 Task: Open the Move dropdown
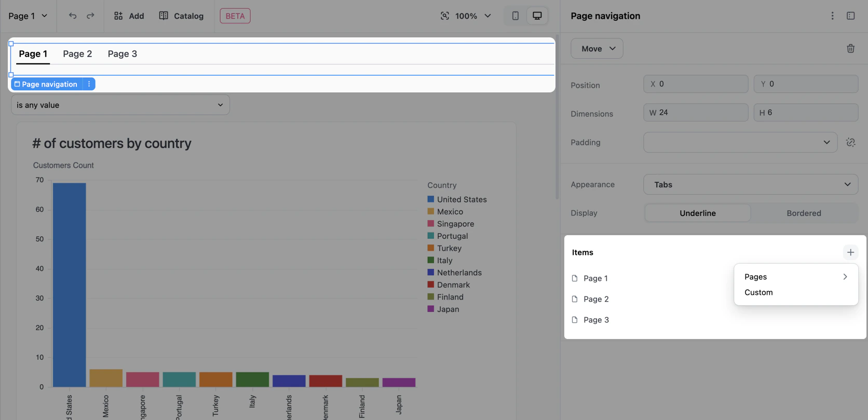click(597, 48)
